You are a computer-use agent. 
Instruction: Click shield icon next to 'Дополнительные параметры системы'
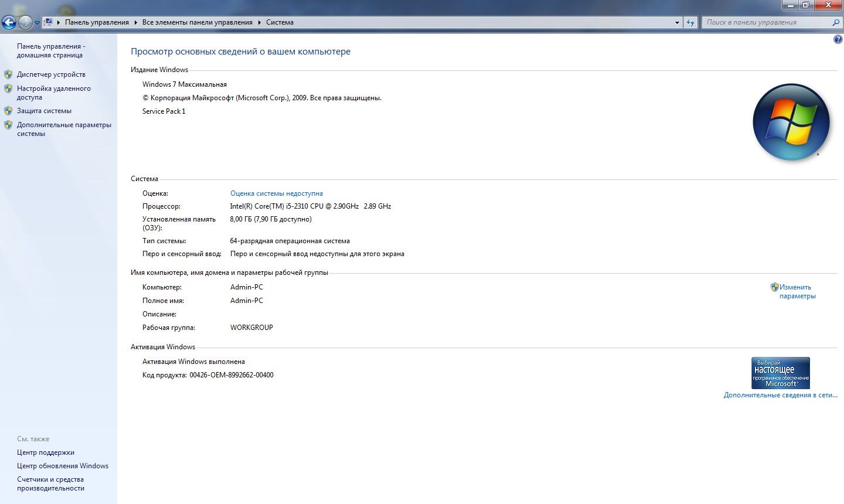(8, 125)
